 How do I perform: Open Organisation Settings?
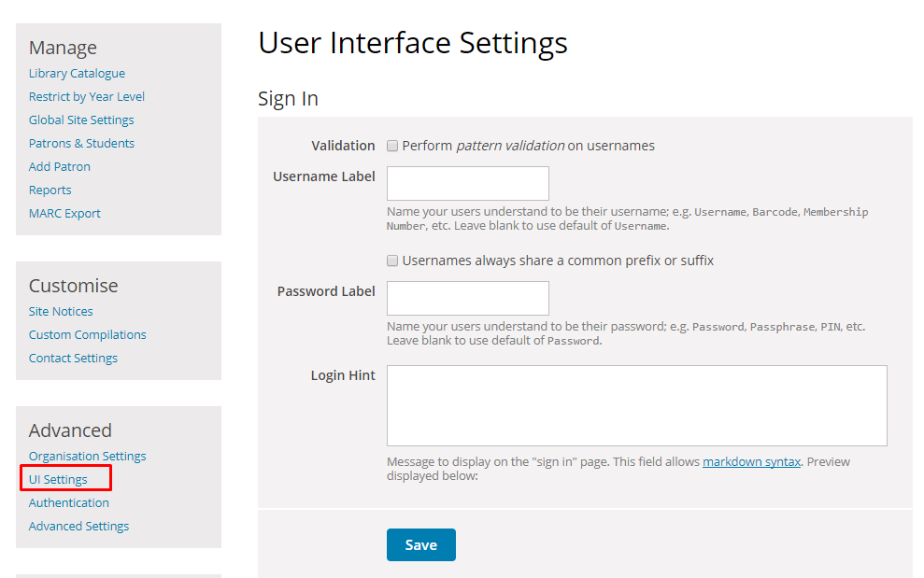tap(87, 456)
